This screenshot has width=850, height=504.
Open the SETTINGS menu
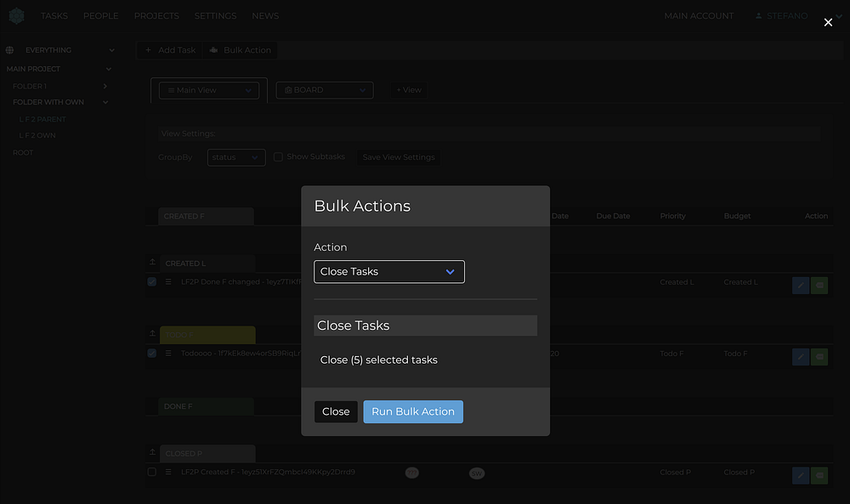[x=215, y=15]
